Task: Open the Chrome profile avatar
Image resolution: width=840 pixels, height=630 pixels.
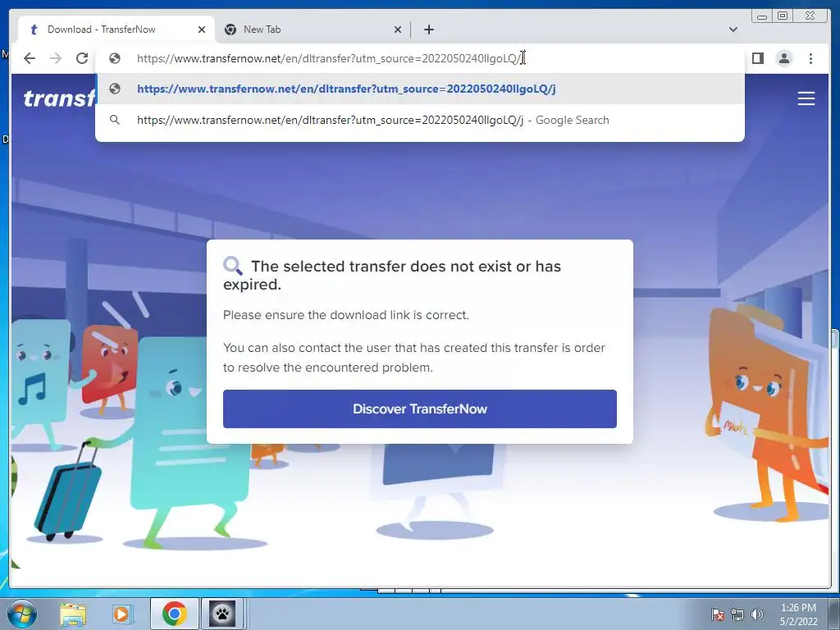Action: 784,58
